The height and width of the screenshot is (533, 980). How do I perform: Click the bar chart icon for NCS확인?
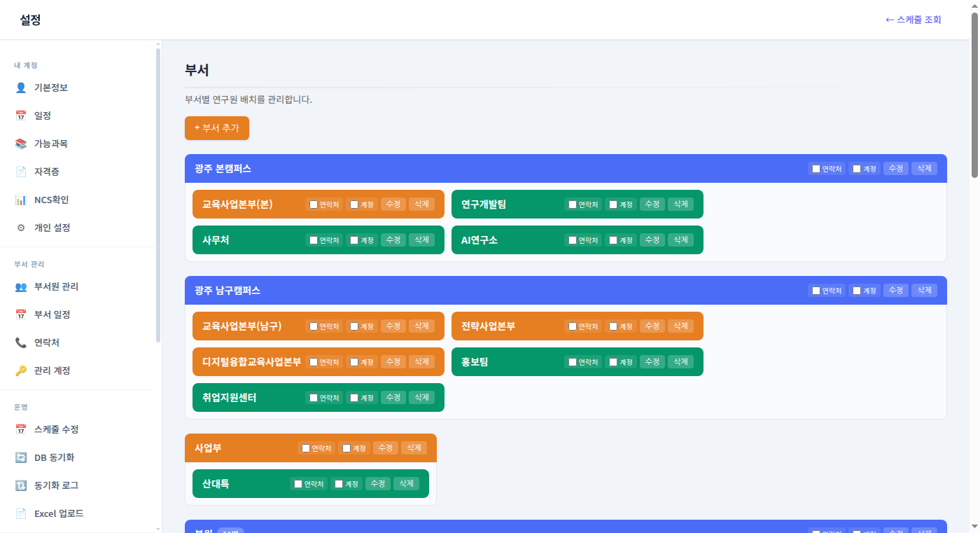21,200
